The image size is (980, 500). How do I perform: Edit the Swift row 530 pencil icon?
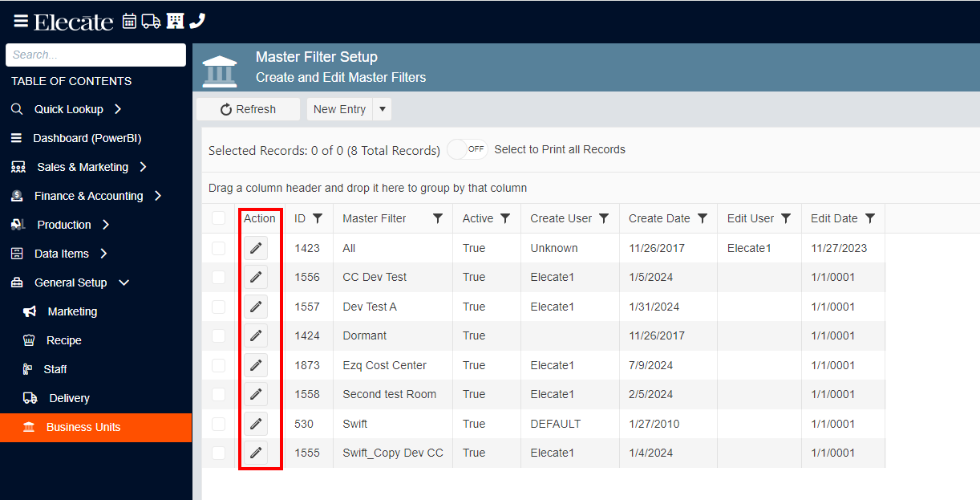[256, 424]
